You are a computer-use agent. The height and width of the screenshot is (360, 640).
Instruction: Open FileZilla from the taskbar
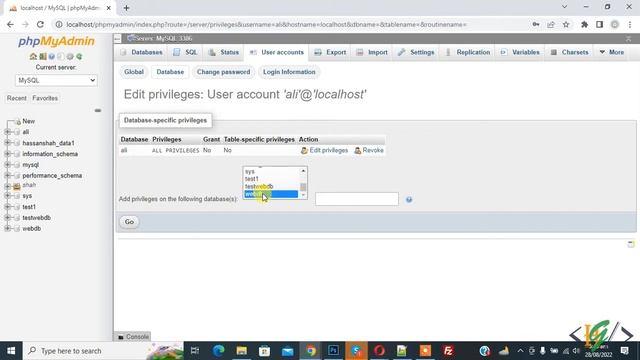pos(448,351)
